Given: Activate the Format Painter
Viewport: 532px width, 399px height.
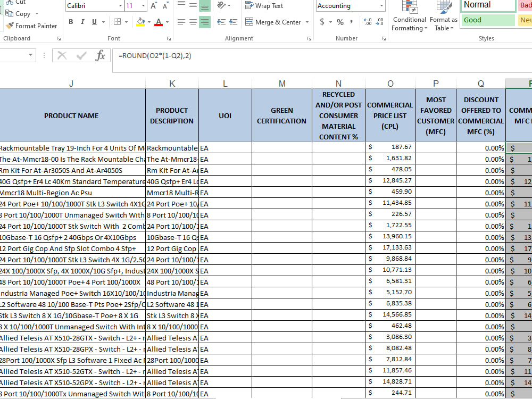Looking at the screenshot, I should 31,26.
